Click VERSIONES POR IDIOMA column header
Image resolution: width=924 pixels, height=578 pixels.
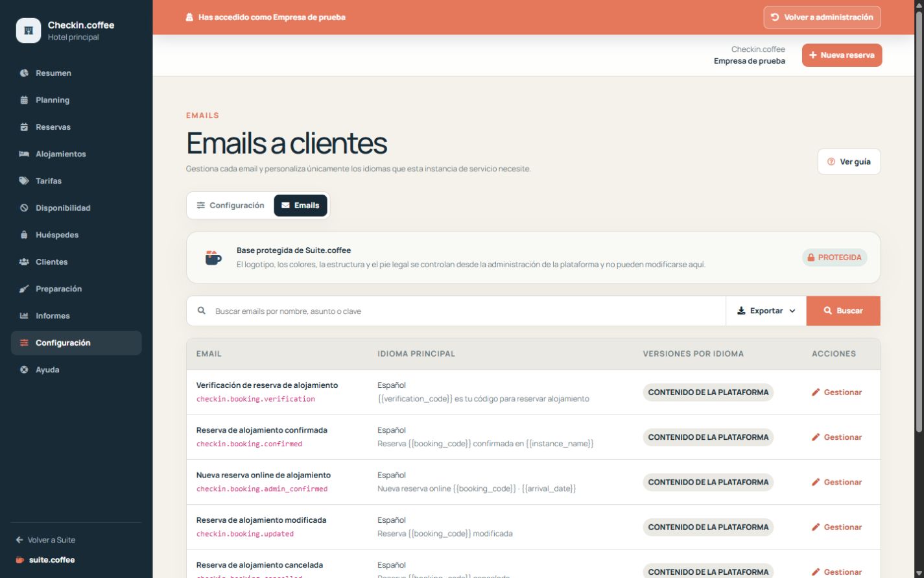pos(693,354)
